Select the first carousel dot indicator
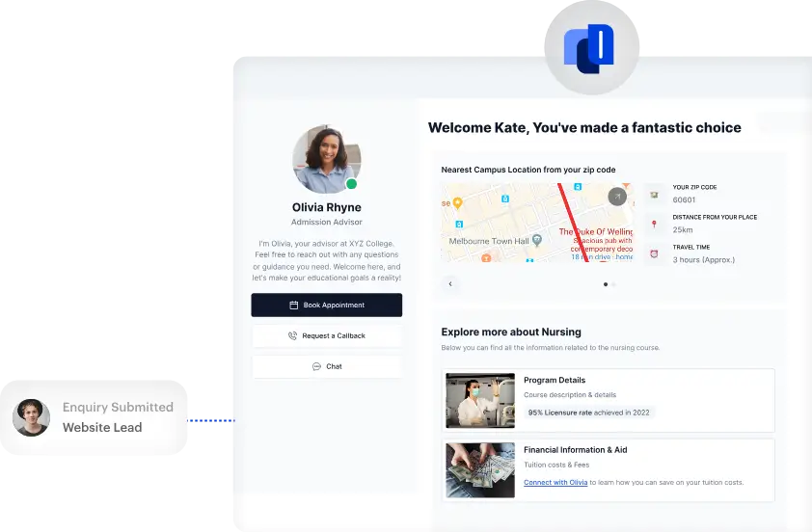 pyautogui.click(x=606, y=284)
